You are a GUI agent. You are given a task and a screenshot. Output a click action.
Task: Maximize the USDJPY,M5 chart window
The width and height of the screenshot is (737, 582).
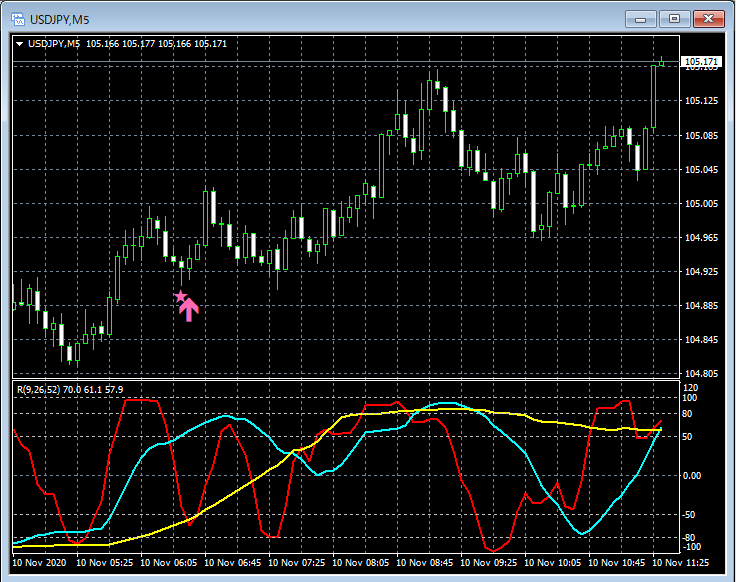click(x=674, y=19)
